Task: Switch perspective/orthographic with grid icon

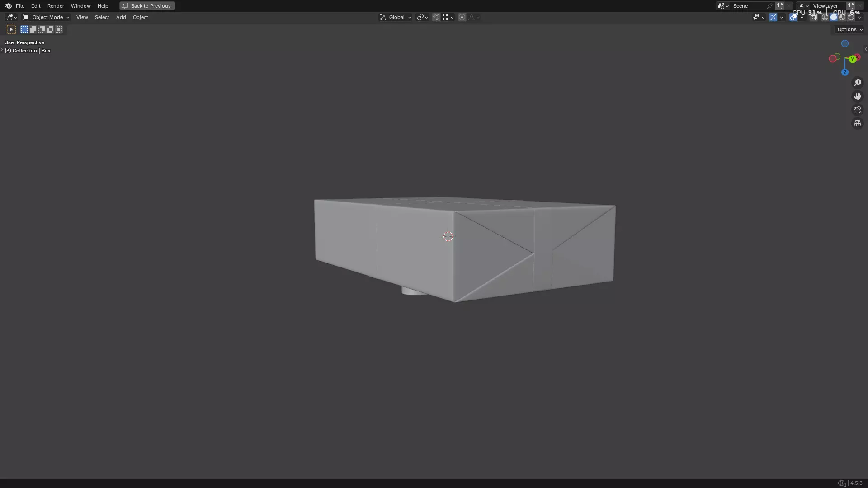Action: pos(858,123)
